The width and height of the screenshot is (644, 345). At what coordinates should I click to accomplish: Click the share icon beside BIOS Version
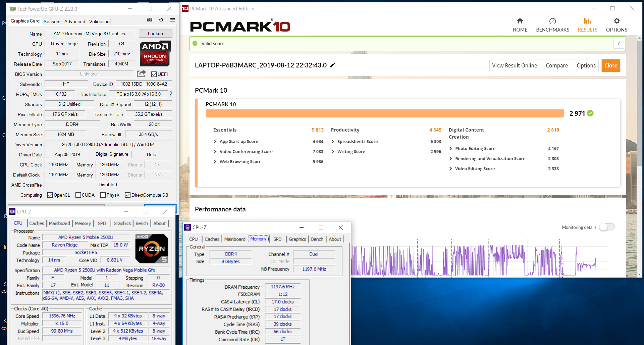tap(141, 73)
